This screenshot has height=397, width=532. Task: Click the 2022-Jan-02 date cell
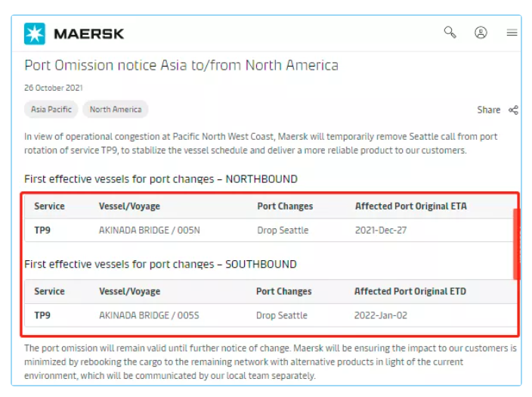[x=381, y=315]
